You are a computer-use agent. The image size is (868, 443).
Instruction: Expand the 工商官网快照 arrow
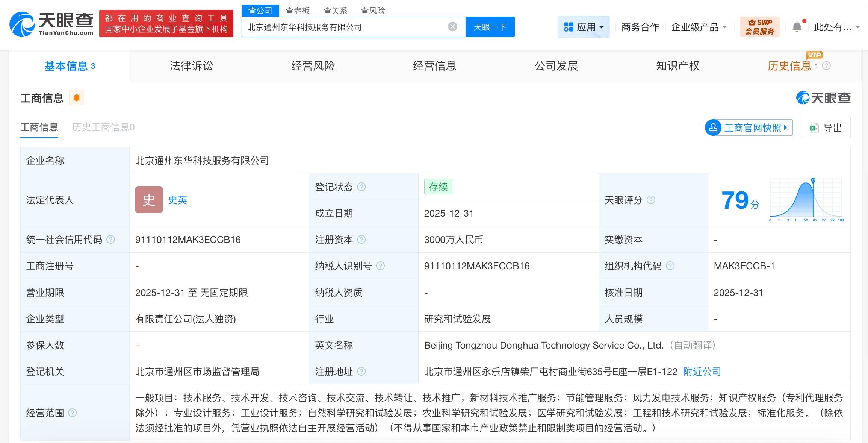point(785,127)
